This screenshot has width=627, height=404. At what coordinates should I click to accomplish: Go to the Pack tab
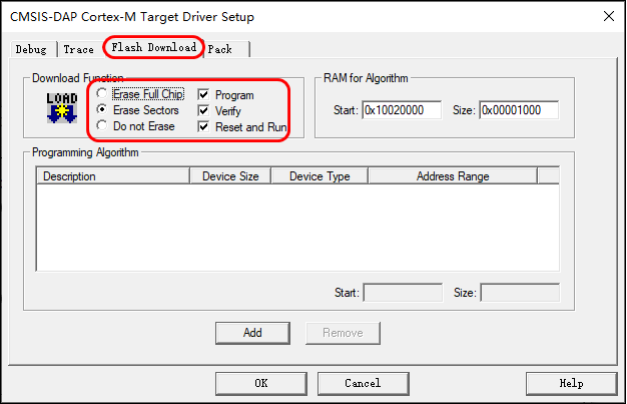(226, 49)
